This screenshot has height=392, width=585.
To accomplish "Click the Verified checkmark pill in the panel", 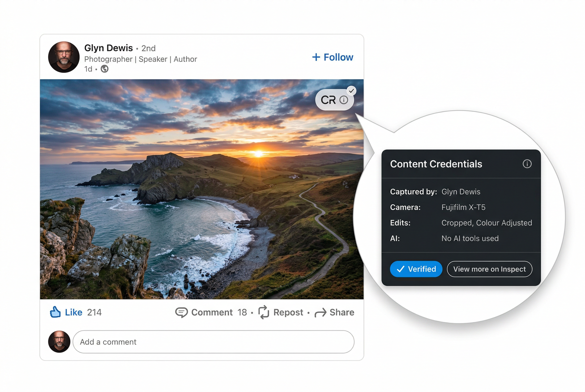I will pyautogui.click(x=416, y=269).
